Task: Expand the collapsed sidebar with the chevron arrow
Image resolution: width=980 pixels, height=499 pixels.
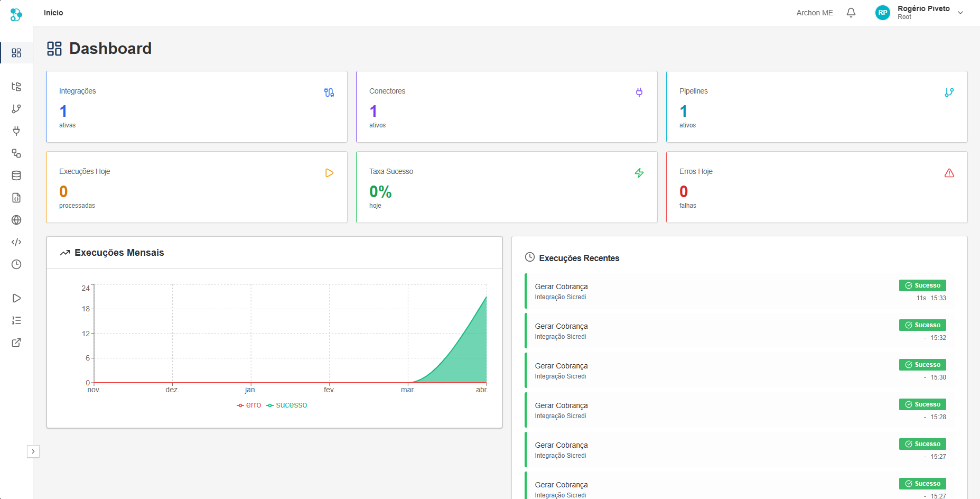Action: coord(33,451)
